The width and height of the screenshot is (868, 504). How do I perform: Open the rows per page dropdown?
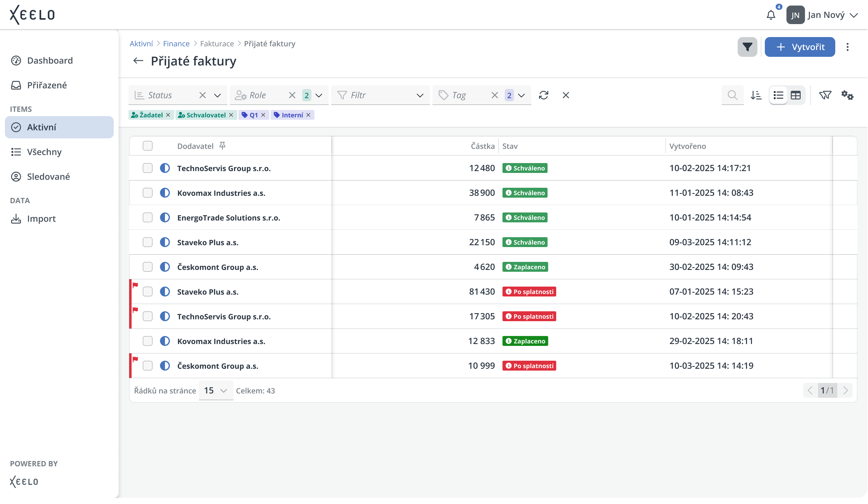[216, 390]
